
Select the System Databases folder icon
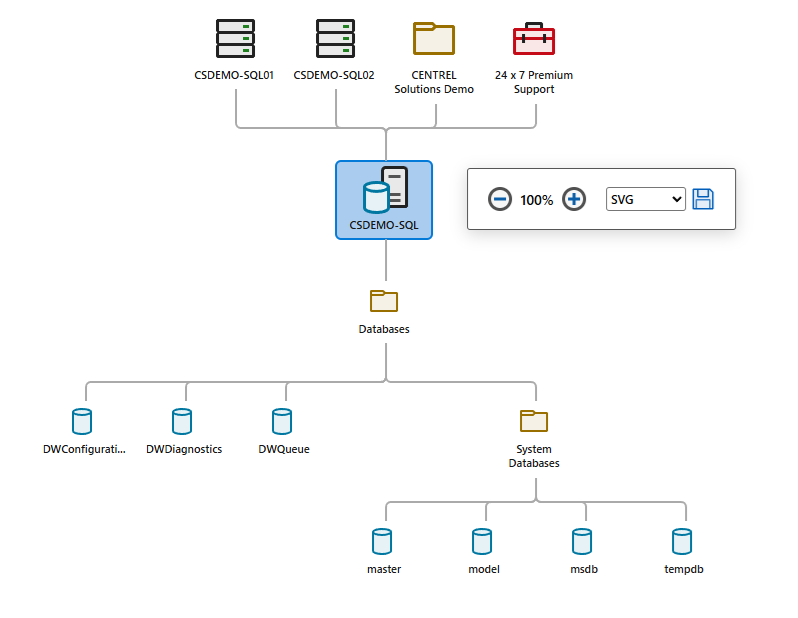534,421
